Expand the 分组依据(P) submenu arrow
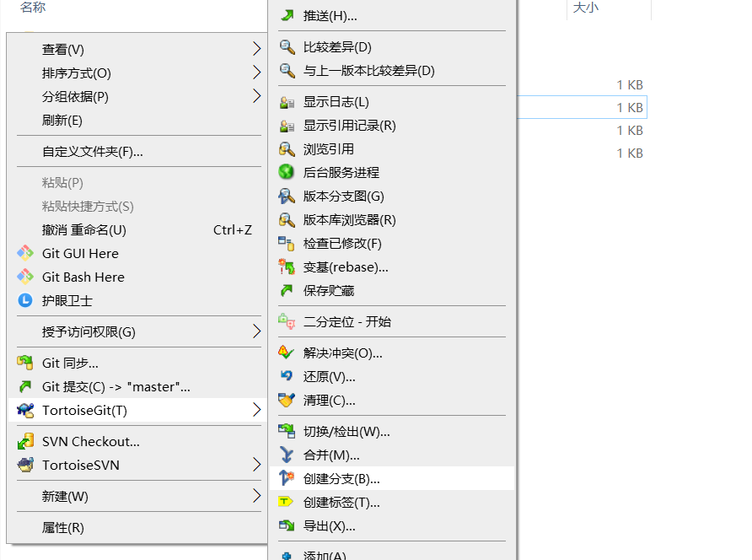Image resolution: width=752 pixels, height=560 pixels. tap(257, 96)
